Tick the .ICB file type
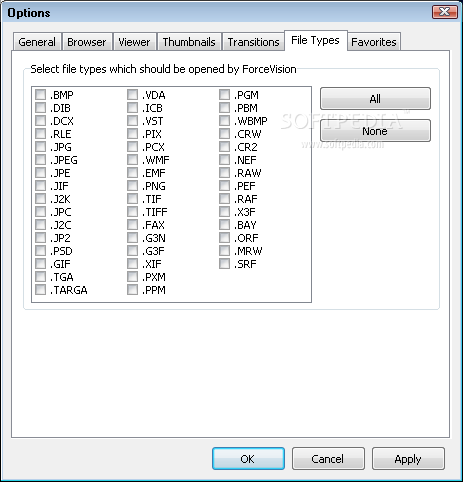 (132, 108)
